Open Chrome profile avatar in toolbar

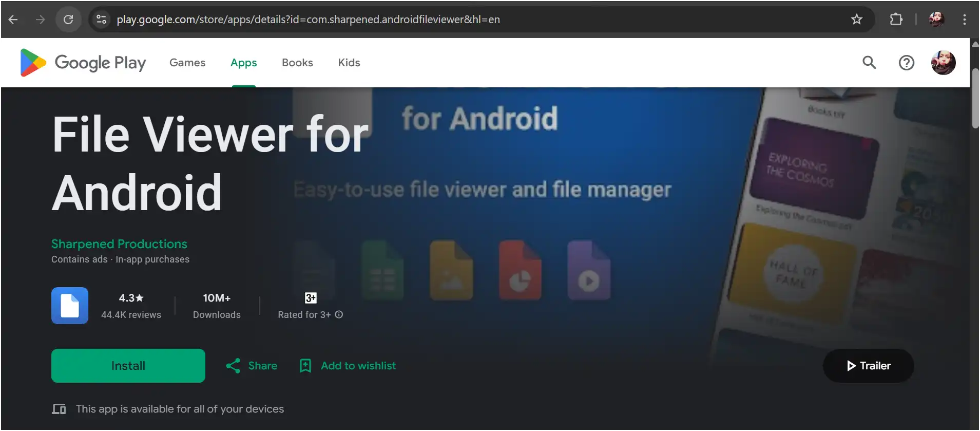(x=936, y=20)
